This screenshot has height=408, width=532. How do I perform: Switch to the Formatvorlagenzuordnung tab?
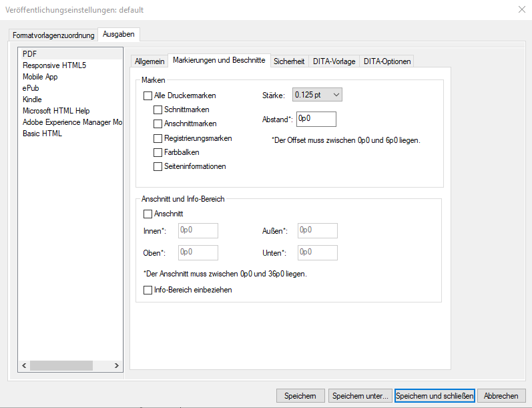(x=53, y=35)
